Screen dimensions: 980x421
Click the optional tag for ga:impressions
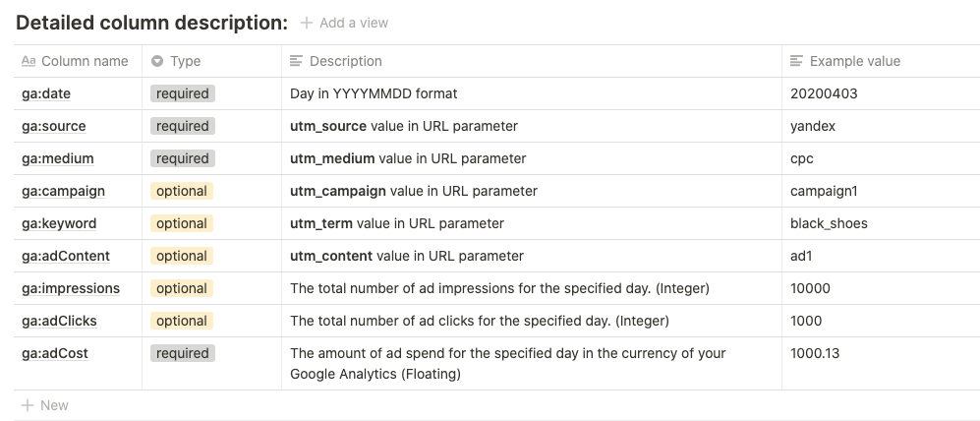coord(182,288)
